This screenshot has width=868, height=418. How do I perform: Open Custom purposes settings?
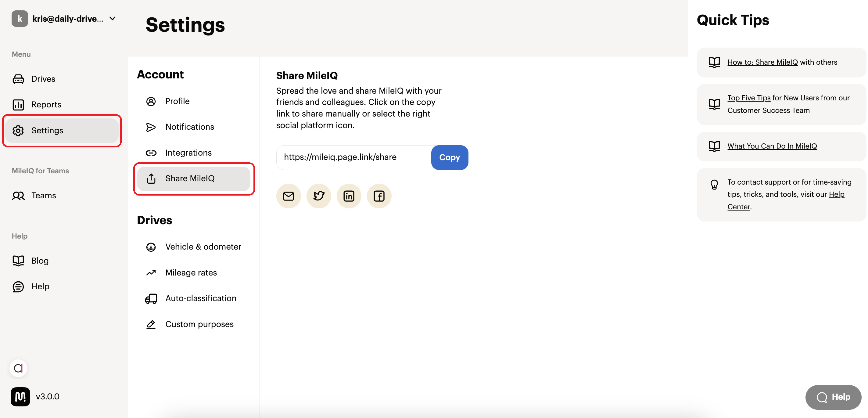[x=193, y=324]
